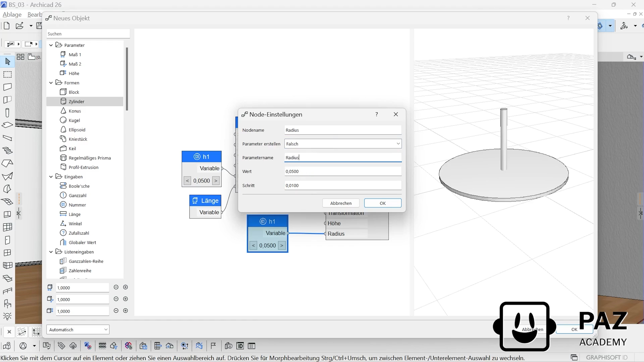Select the Ganzzahl input node

77,195
